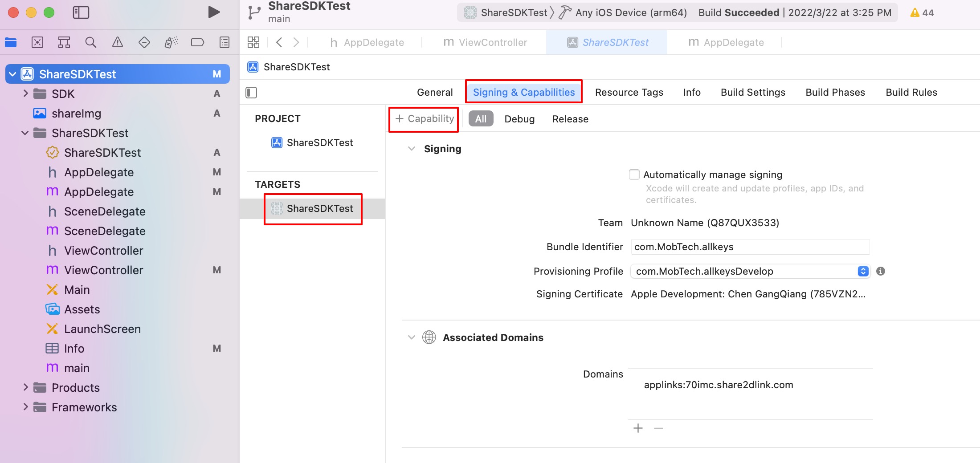This screenshot has height=463, width=980.
Task: Open the Resource Tags tab
Action: point(629,92)
